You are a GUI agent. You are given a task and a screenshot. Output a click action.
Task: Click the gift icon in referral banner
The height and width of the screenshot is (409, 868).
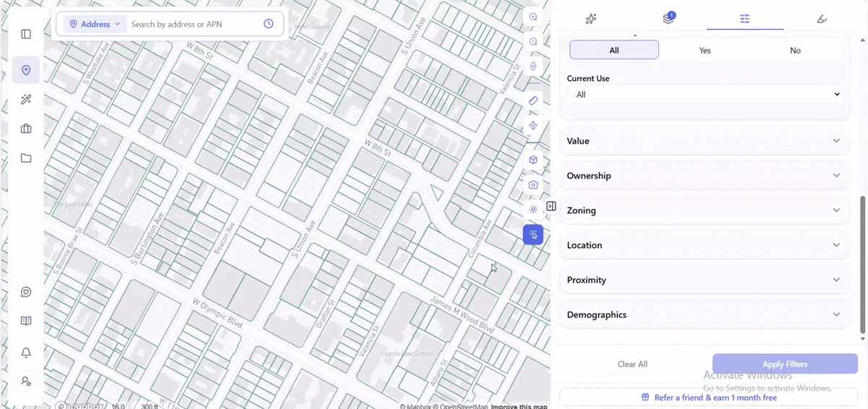point(645,397)
